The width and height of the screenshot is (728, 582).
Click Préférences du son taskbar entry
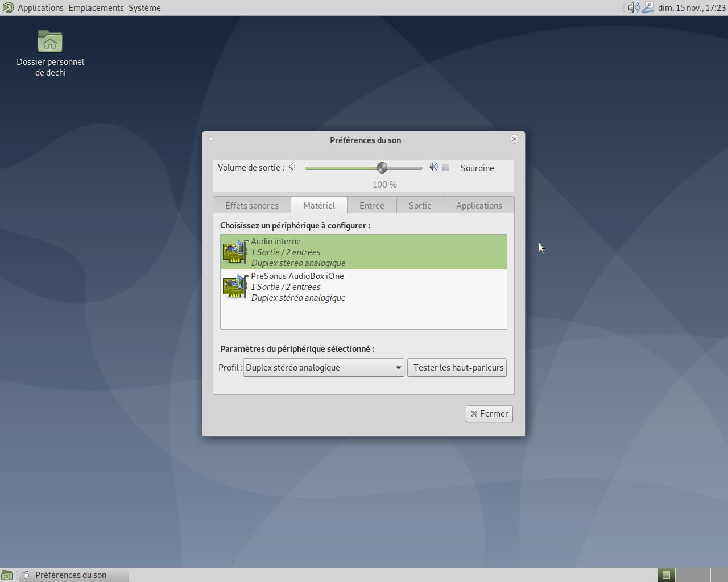click(x=74, y=575)
